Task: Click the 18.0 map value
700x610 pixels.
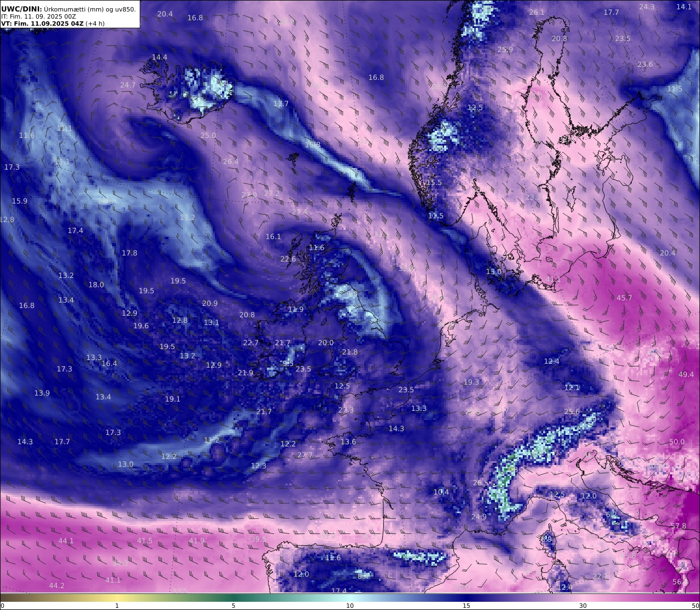Action: point(96,284)
